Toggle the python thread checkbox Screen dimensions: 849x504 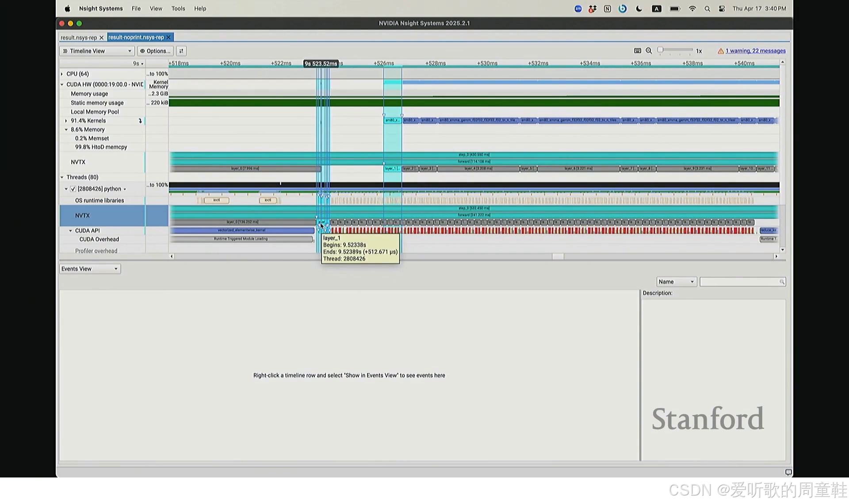click(x=73, y=189)
